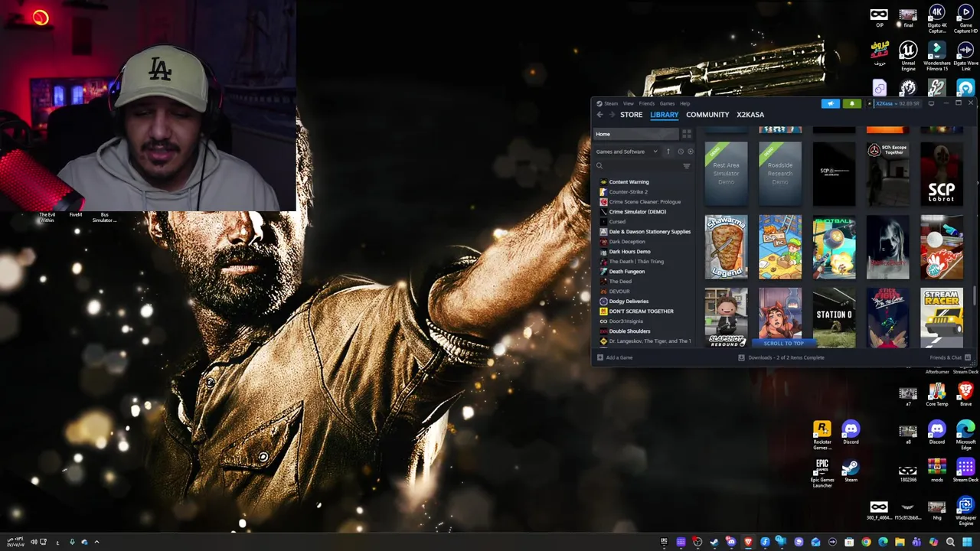This screenshot has height=551, width=980.
Task: Open the Steam announcements megaphone button
Action: coord(831,103)
